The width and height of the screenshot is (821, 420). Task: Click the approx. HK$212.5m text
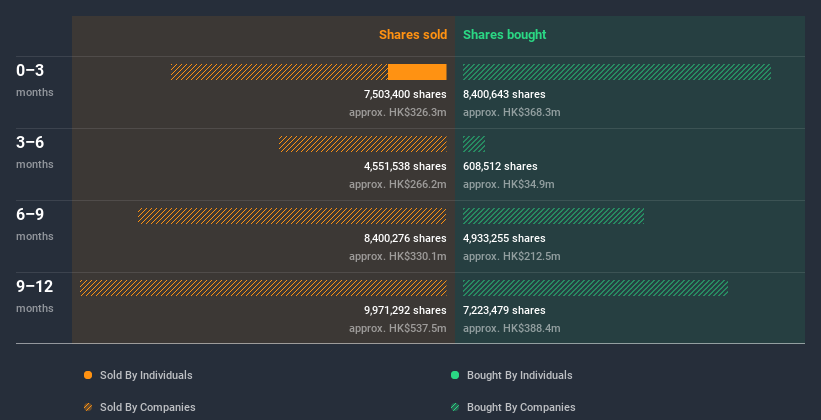pyautogui.click(x=512, y=257)
